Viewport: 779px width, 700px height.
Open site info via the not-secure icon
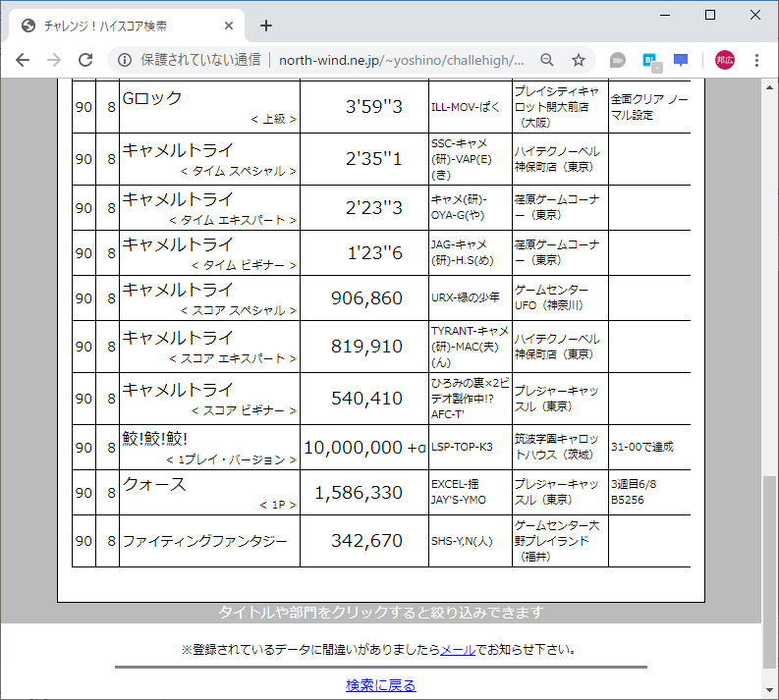pyautogui.click(x=125, y=60)
